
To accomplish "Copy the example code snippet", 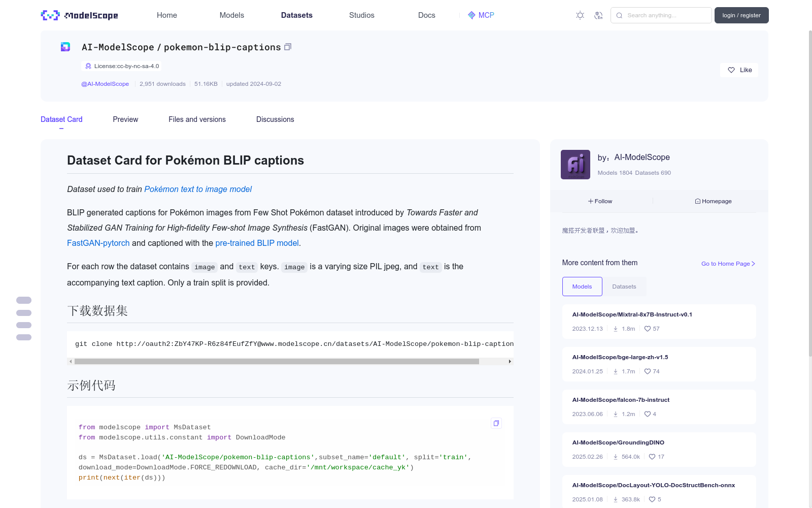I will click(496, 423).
